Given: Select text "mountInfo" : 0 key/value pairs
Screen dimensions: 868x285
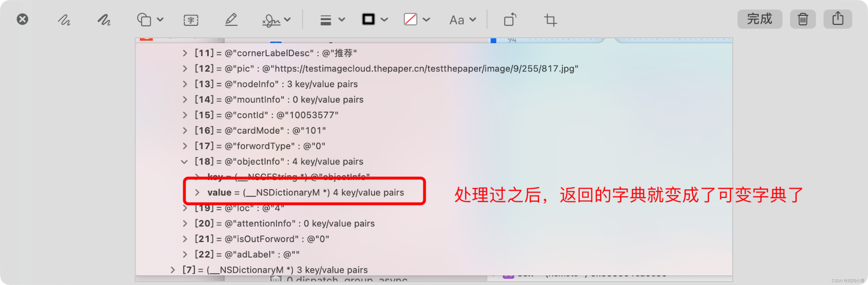Looking at the screenshot, I should pos(294,99).
